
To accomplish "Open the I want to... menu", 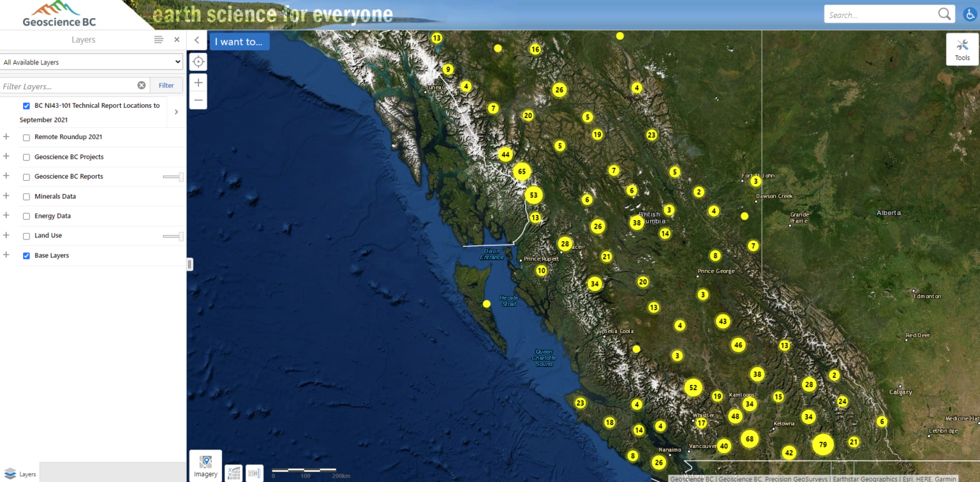I will point(239,41).
